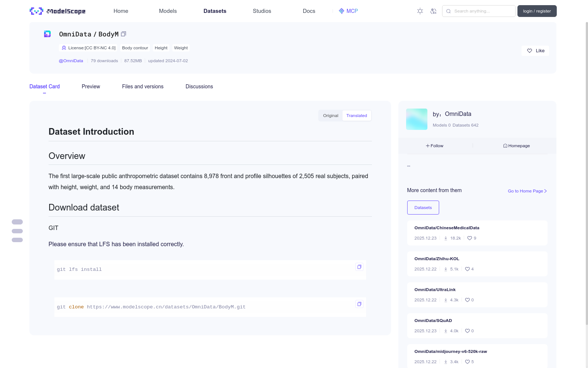Switch to Files and versions tab
The image size is (588, 368).
click(143, 86)
